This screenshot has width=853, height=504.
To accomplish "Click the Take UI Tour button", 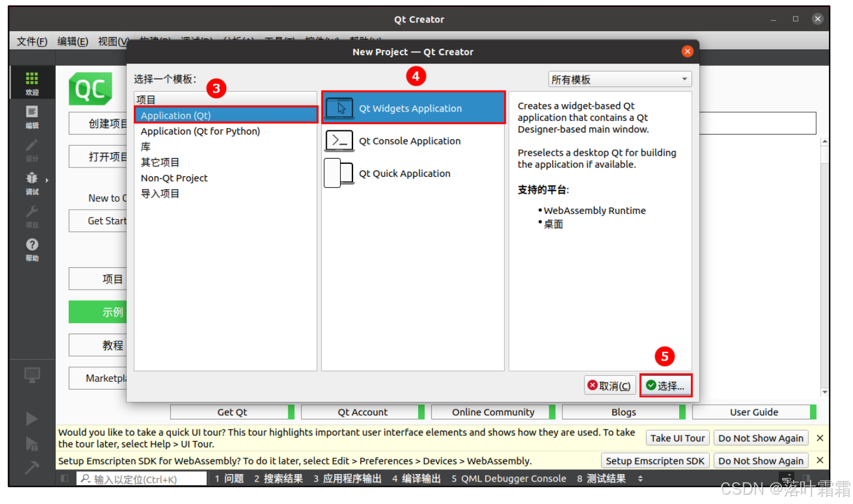I will 677,438.
